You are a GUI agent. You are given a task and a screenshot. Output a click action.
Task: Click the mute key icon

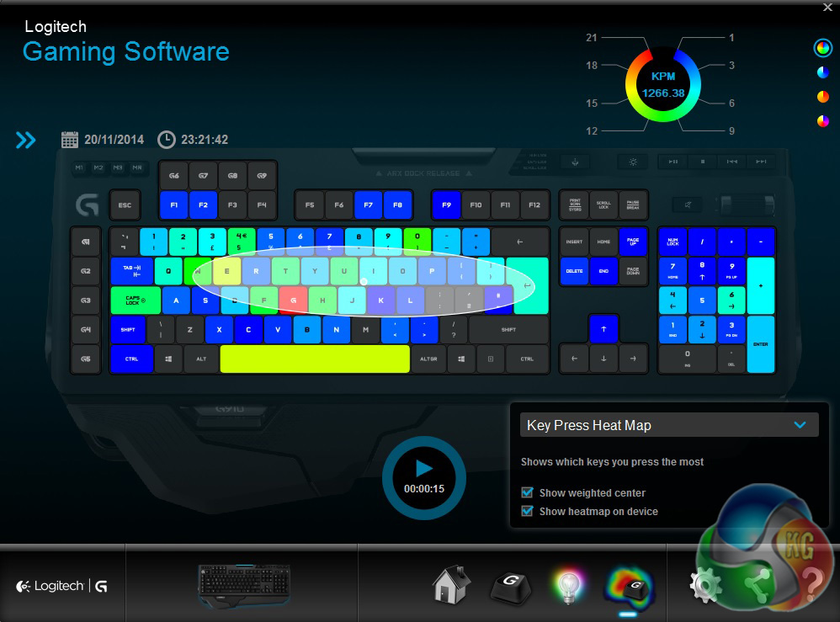pyautogui.click(x=688, y=205)
